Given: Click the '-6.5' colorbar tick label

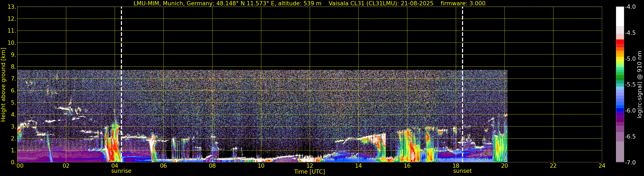Looking at the screenshot, I should click(x=630, y=137).
